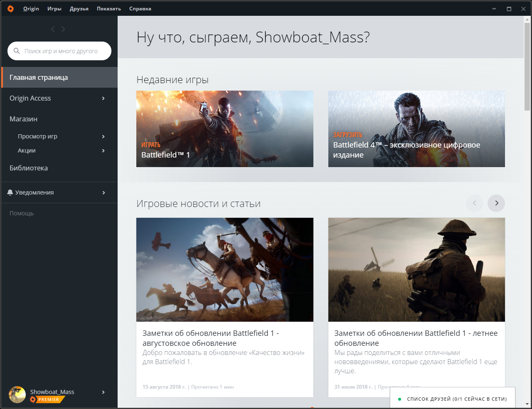Expand the Уведомления chevron

pos(103,192)
